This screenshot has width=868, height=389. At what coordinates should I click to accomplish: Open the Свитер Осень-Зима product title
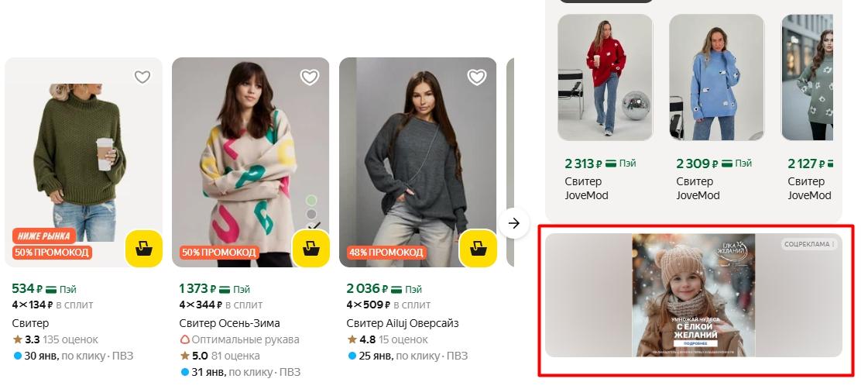click(229, 323)
